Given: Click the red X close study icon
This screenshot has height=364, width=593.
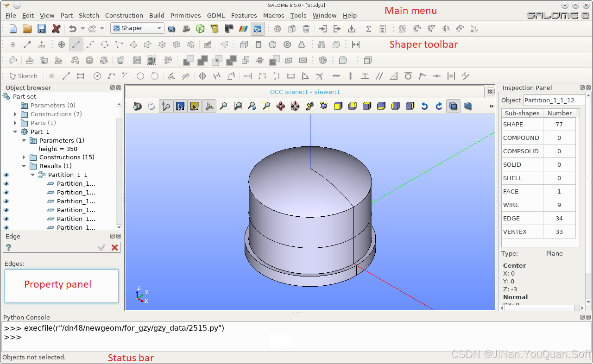Looking at the screenshot, I should (x=56, y=29).
